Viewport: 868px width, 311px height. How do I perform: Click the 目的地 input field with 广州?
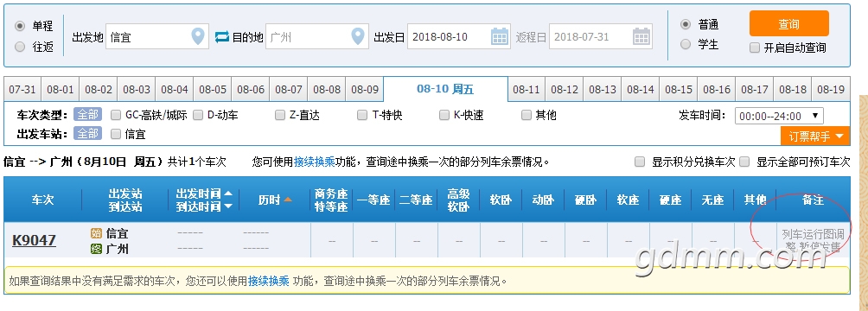(x=317, y=37)
